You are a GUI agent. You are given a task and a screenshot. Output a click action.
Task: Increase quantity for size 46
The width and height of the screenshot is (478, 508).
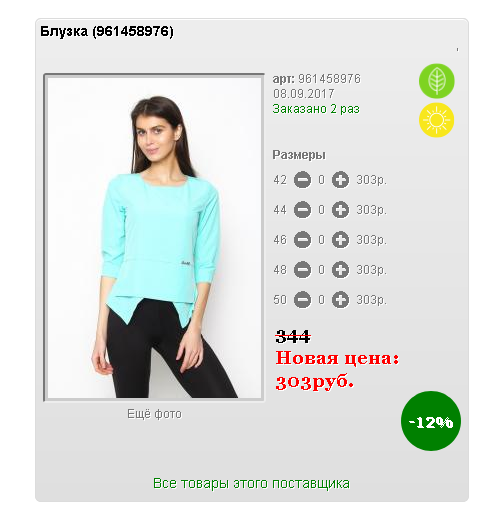[x=340, y=240]
